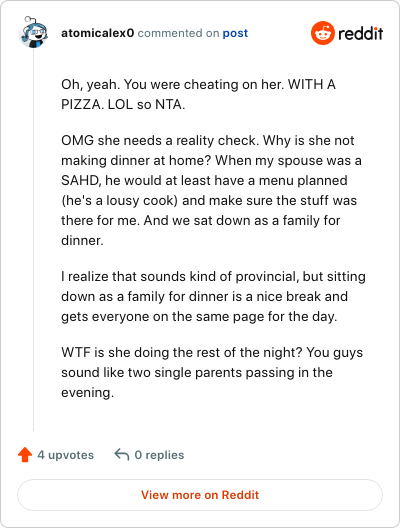Select the "View more on Reddit" button
The width and height of the screenshot is (400, 528).
(x=200, y=495)
